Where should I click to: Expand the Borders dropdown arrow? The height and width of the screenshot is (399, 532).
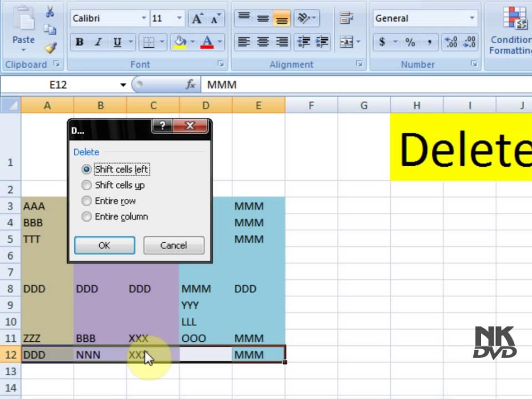[162, 42]
